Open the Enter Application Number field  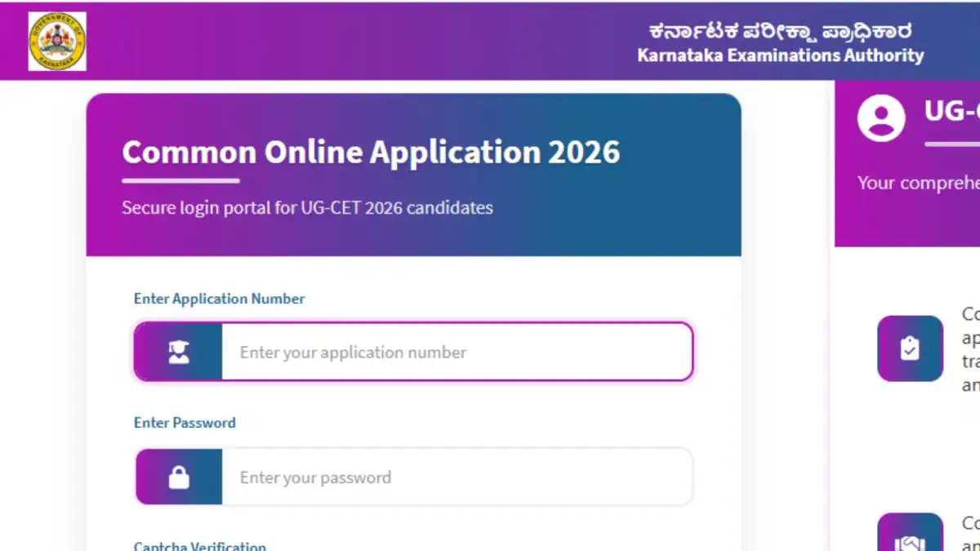pyautogui.click(x=457, y=352)
